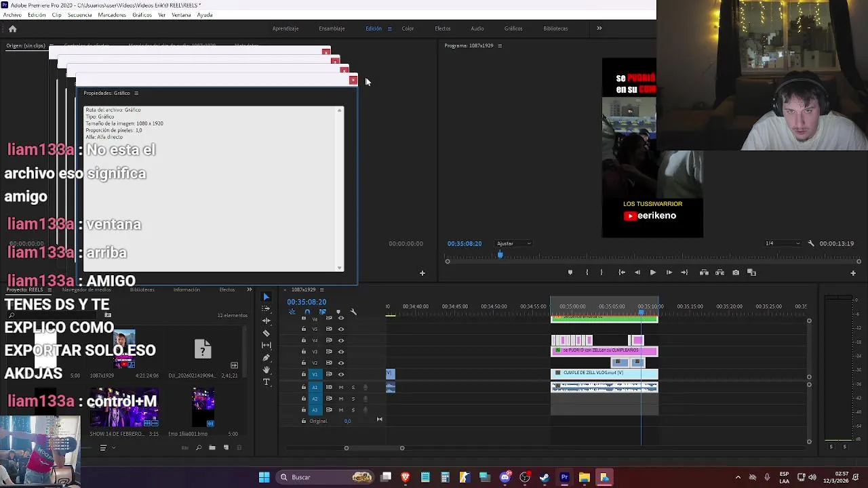Select the Pen tool
This screenshot has height=488, width=868.
(x=266, y=357)
